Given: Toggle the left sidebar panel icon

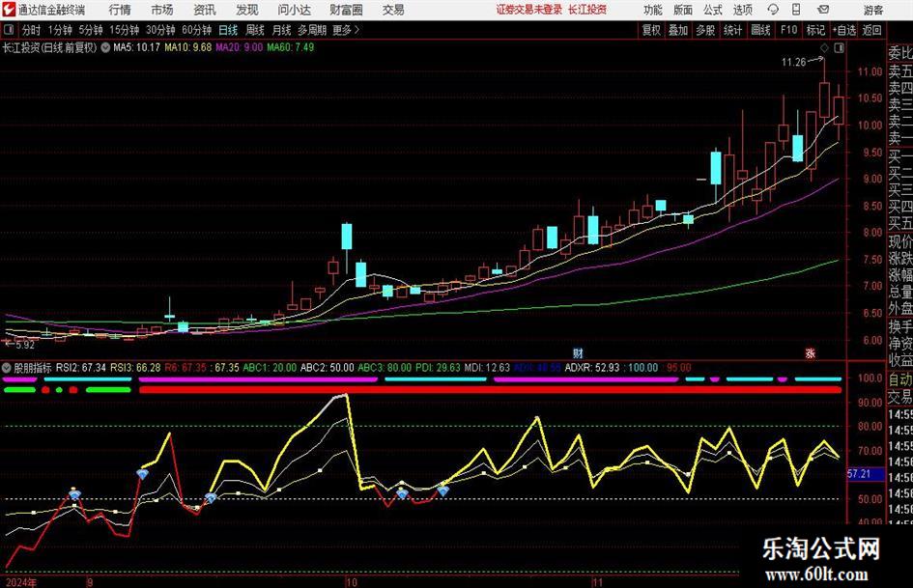Looking at the screenshot, I should [x=9, y=30].
